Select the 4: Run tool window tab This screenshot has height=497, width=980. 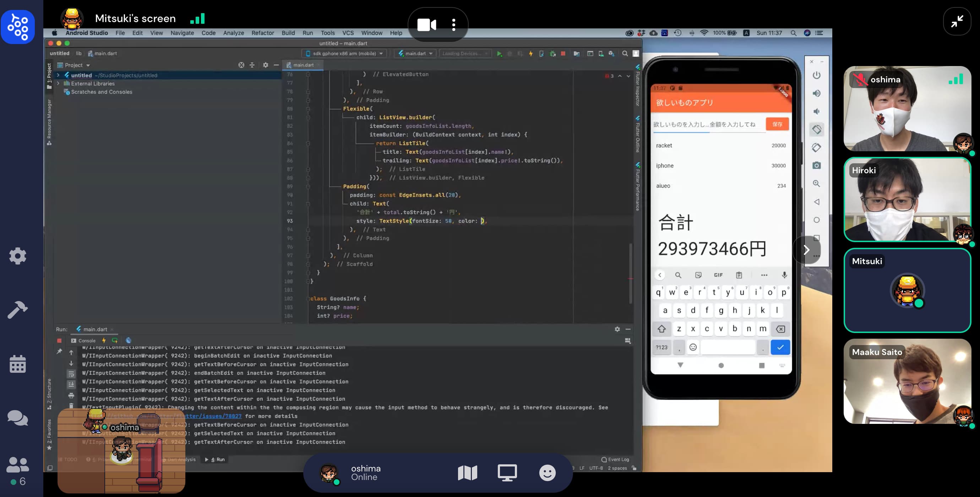tap(215, 459)
